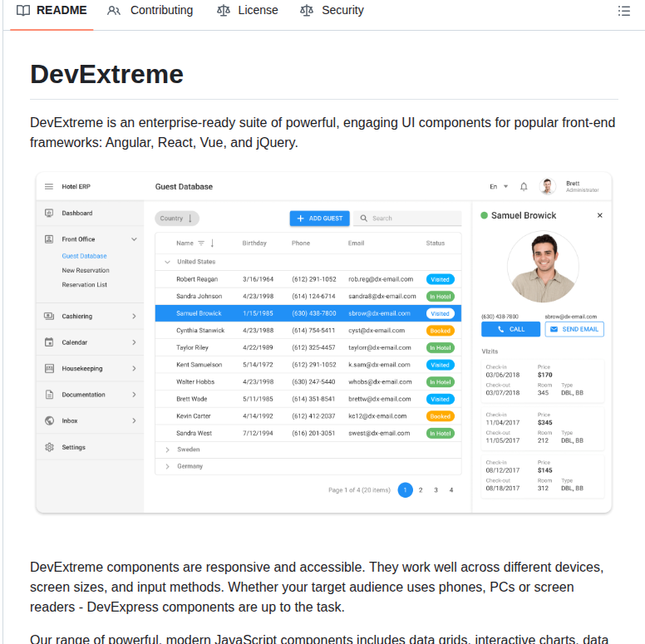Open Guest Database in sidebar
This screenshot has height=644, width=645.
click(x=84, y=256)
